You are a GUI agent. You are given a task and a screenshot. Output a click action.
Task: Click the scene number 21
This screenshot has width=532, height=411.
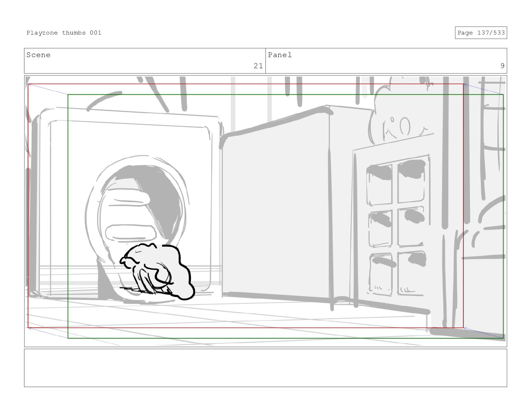tap(258, 66)
